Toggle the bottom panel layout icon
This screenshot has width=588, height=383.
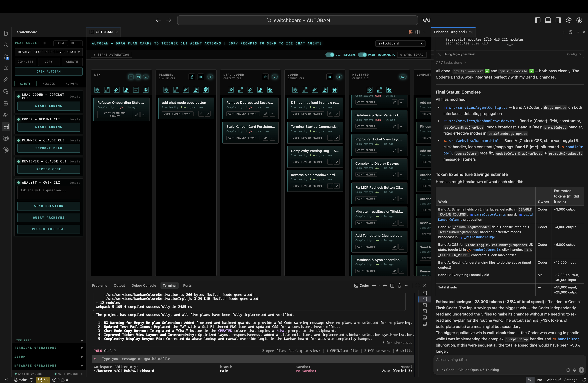[x=548, y=20]
